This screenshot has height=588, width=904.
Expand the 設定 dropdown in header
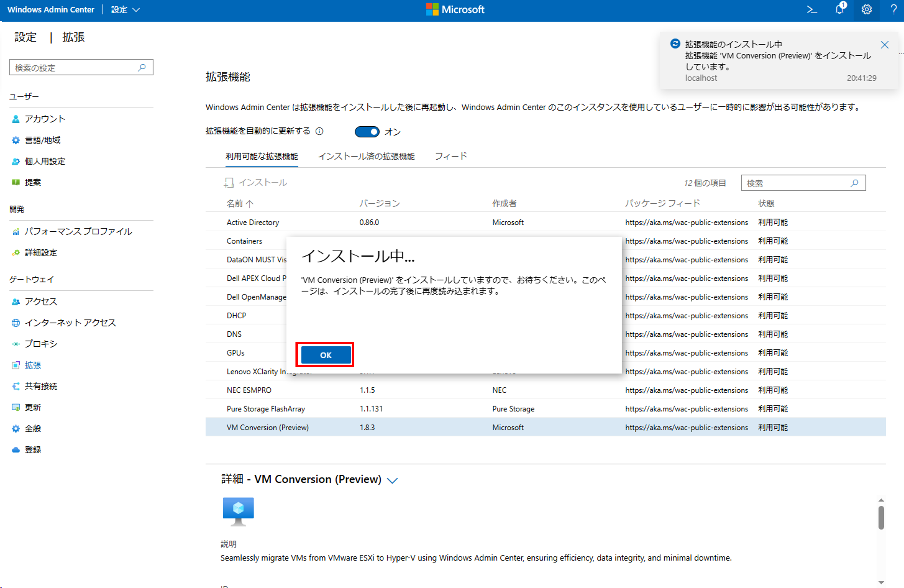(125, 10)
